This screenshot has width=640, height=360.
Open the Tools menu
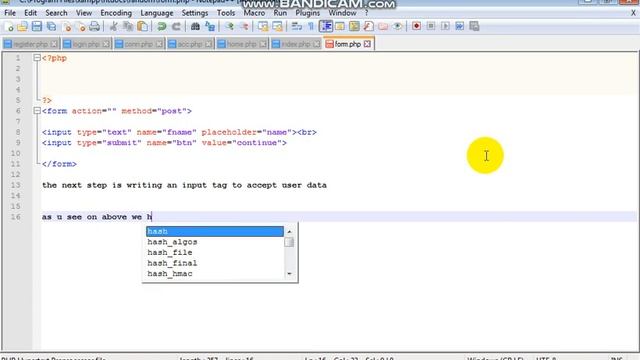click(226, 13)
